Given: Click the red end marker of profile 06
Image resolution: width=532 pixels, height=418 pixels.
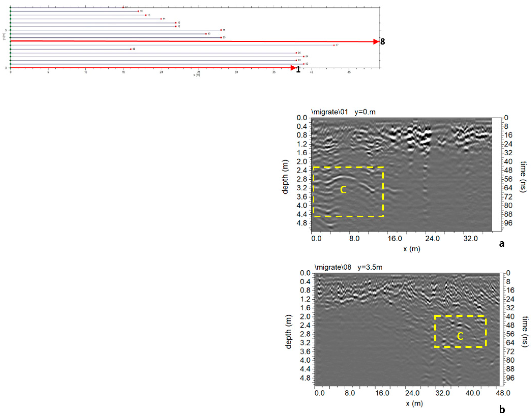Looking at the screenshot, I should point(130,49).
